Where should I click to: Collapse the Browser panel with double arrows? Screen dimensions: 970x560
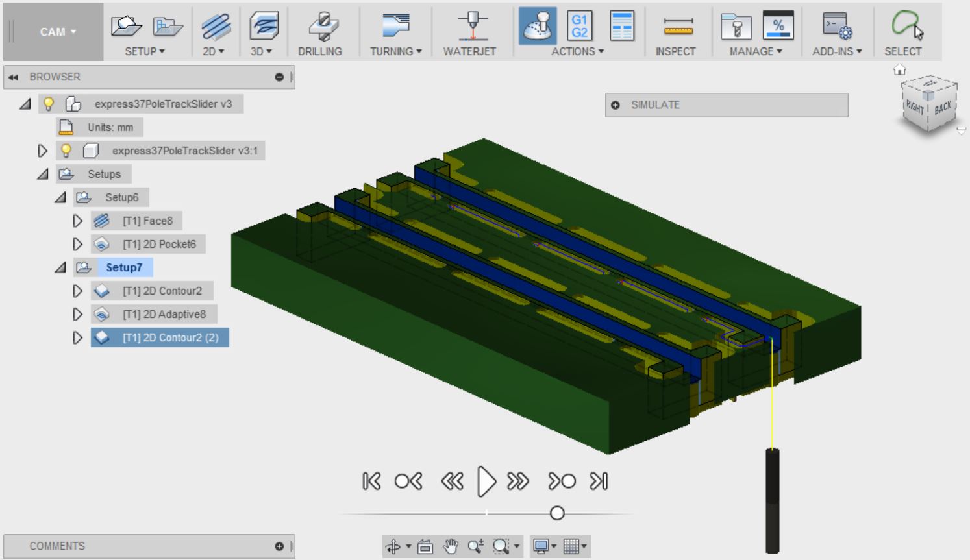point(13,77)
